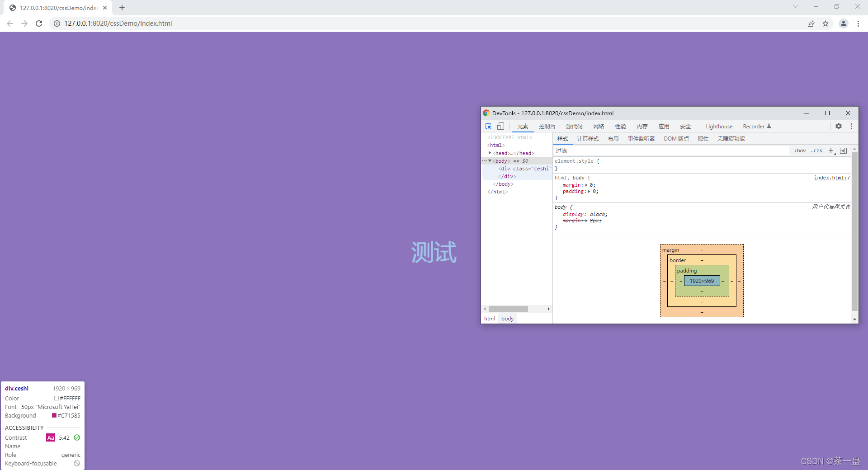Go forward in browser history
868x470 pixels.
(24, 23)
